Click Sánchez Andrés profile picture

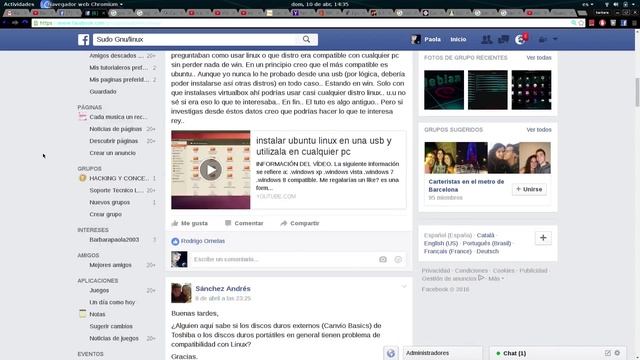point(181,293)
